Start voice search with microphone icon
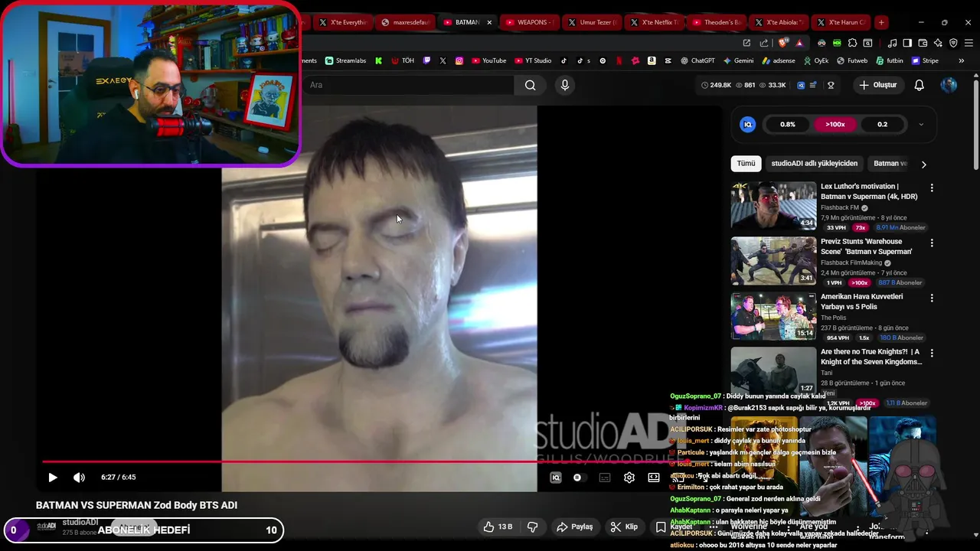 [x=565, y=85]
